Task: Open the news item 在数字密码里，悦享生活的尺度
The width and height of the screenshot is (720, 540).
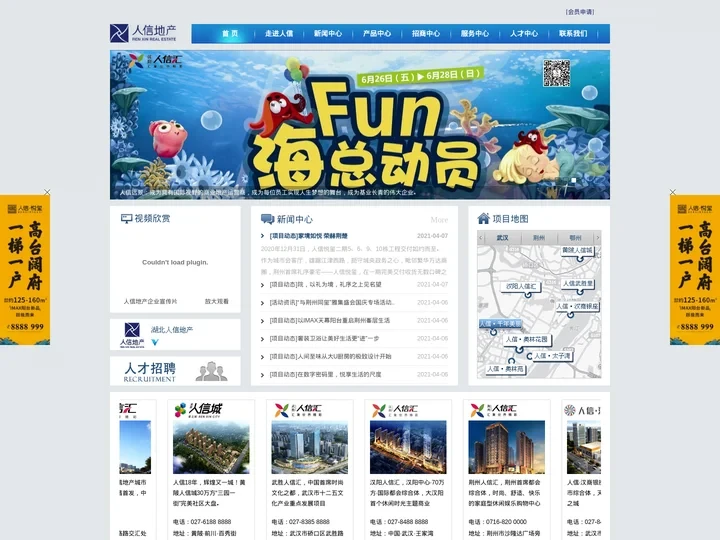Action: pos(326,375)
